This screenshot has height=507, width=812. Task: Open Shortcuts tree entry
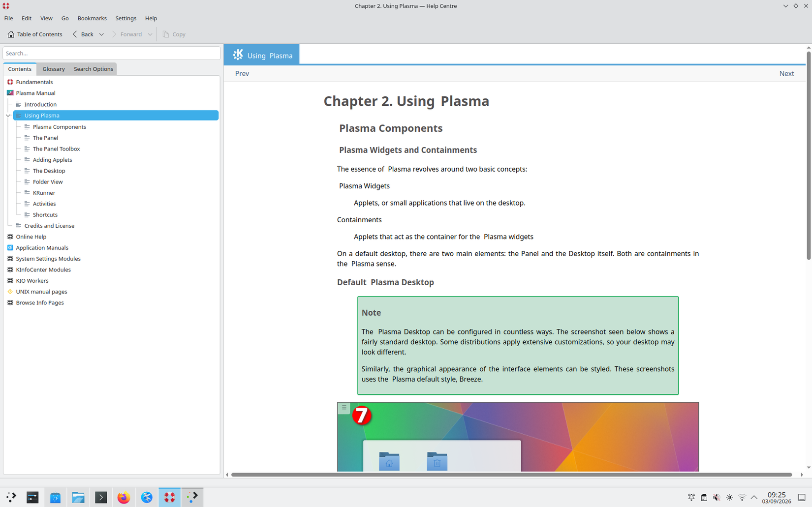45,215
